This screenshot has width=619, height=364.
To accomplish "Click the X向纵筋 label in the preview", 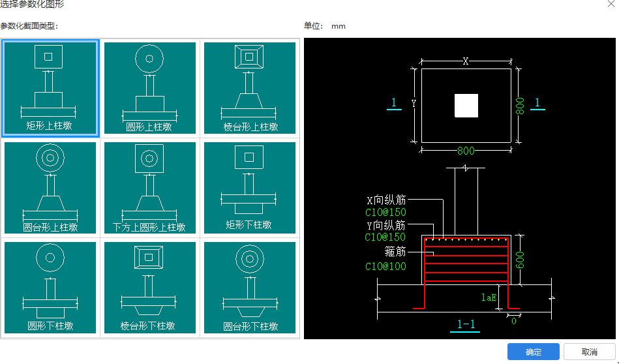I will 386,200.
